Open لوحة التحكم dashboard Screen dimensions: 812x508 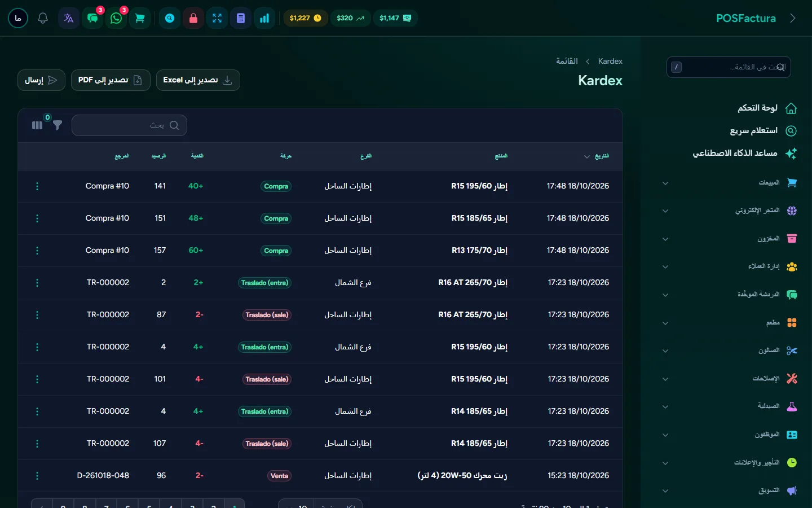coord(767,108)
